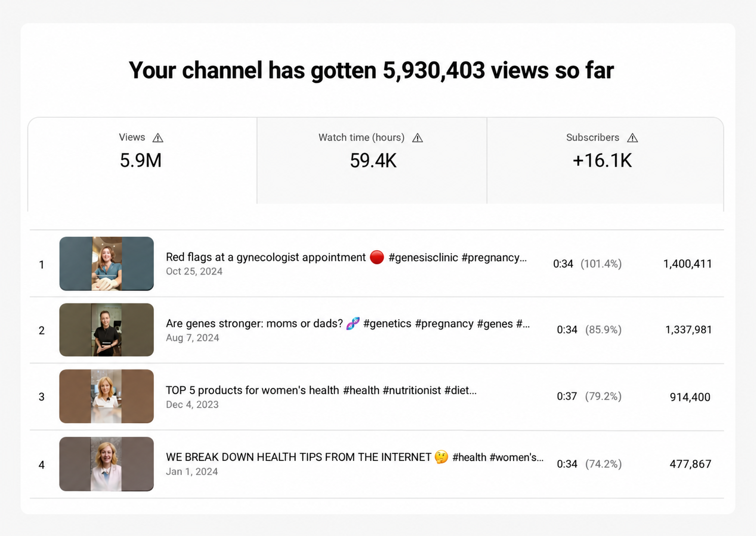
Task: Click the date 'Dec 4, 2023'
Action: click(192, 405)
